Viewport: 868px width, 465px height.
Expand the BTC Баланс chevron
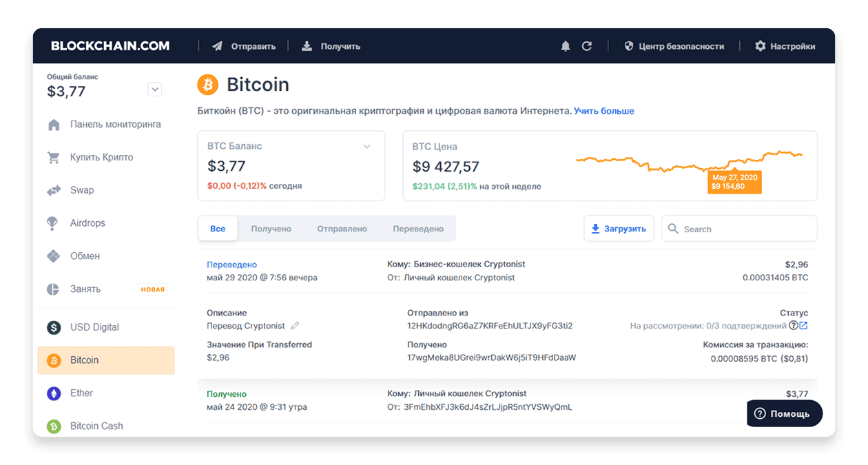point(367,147)
